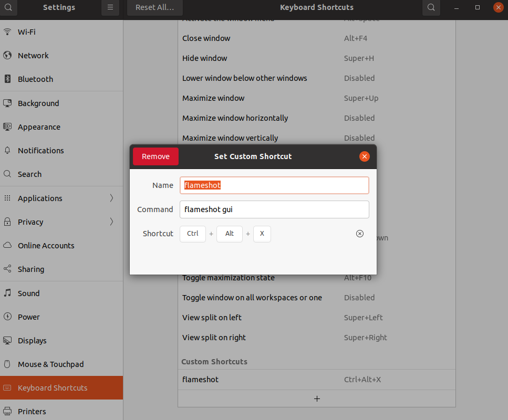Click the Power icon in the sidebar
Image resolution: width=508 pixels, height=420 pixels.
click(x=7, y=317)
